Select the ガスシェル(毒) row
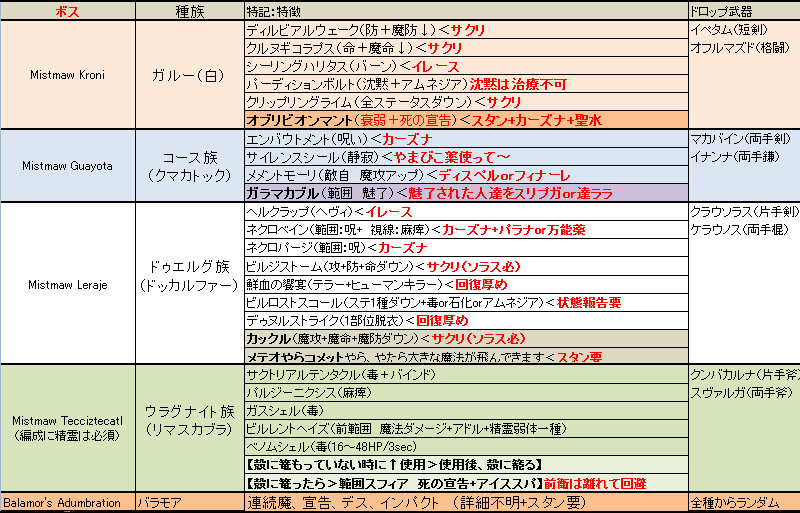This screenshot has height=513, width=800. click(x=466, y=410)
